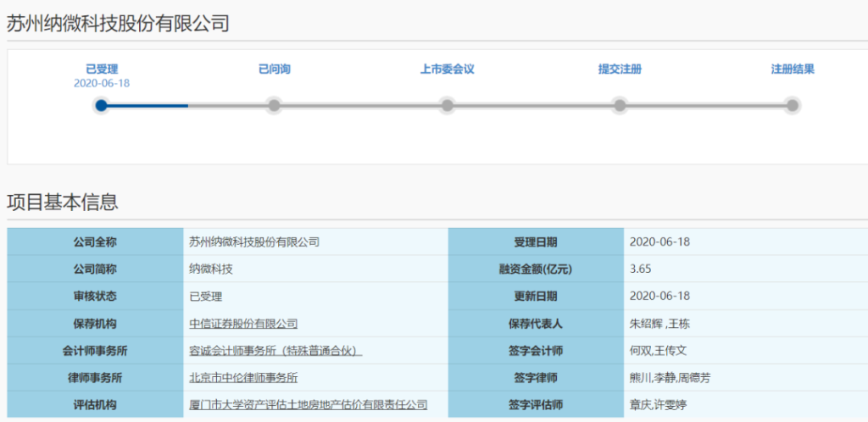Click the 律师事务所 row header
868x422 pixels.
pos(95,378)
